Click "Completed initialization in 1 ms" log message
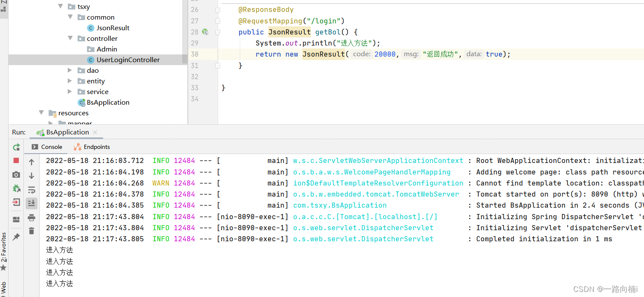This screenshot has height=297, width=644. pyautogui.click(x=544, y=239)
